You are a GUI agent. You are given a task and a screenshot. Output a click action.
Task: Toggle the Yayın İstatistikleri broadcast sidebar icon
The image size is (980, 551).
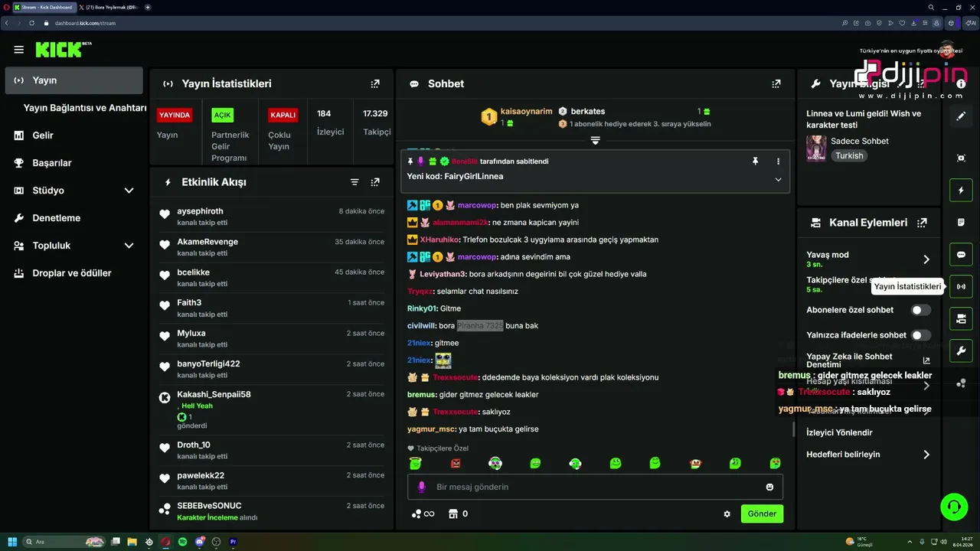tap(961, 287)
